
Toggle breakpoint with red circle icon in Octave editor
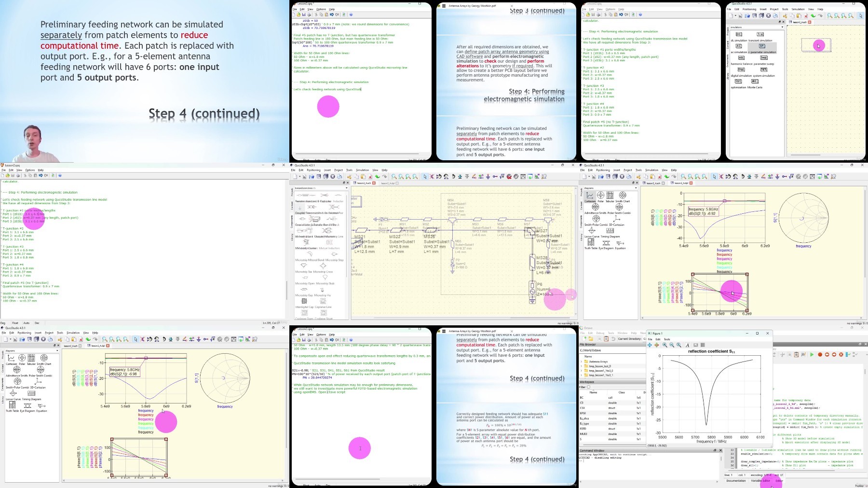820,354
